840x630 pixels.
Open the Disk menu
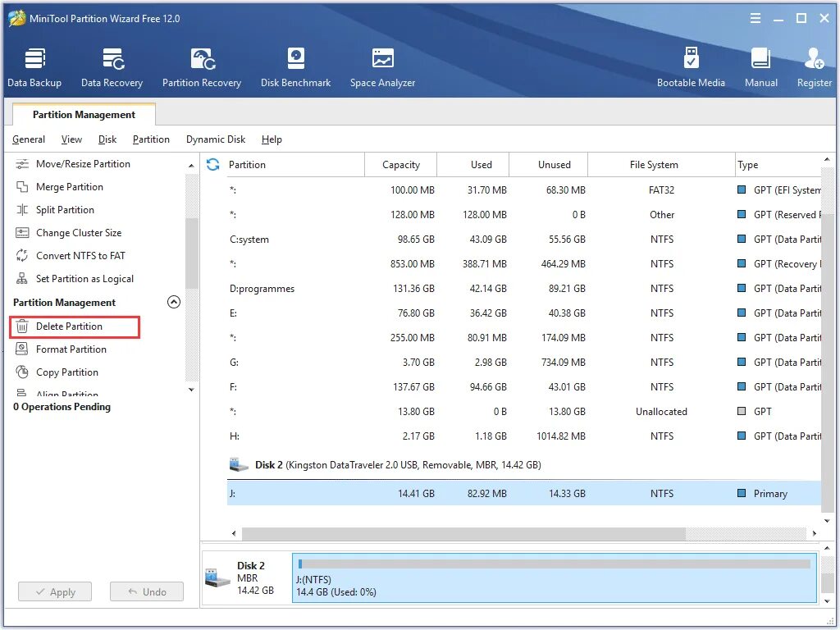pos(107,139)
